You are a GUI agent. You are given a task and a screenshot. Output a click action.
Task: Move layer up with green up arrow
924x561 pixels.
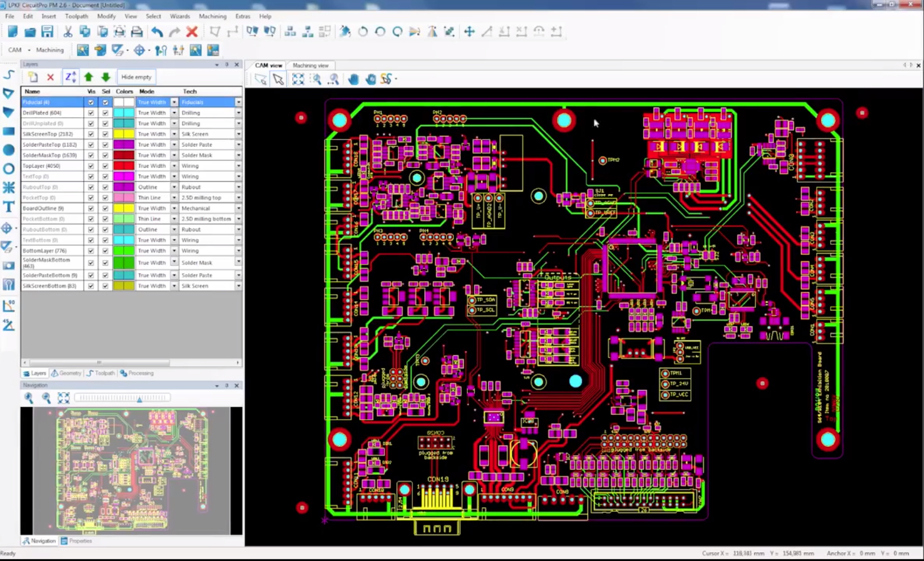coord(88,77)
